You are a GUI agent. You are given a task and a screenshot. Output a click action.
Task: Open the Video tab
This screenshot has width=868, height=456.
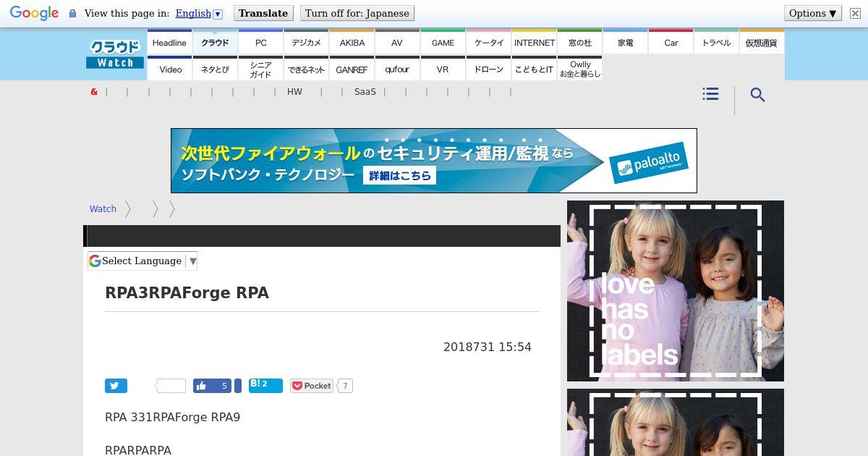coord(171,69)
